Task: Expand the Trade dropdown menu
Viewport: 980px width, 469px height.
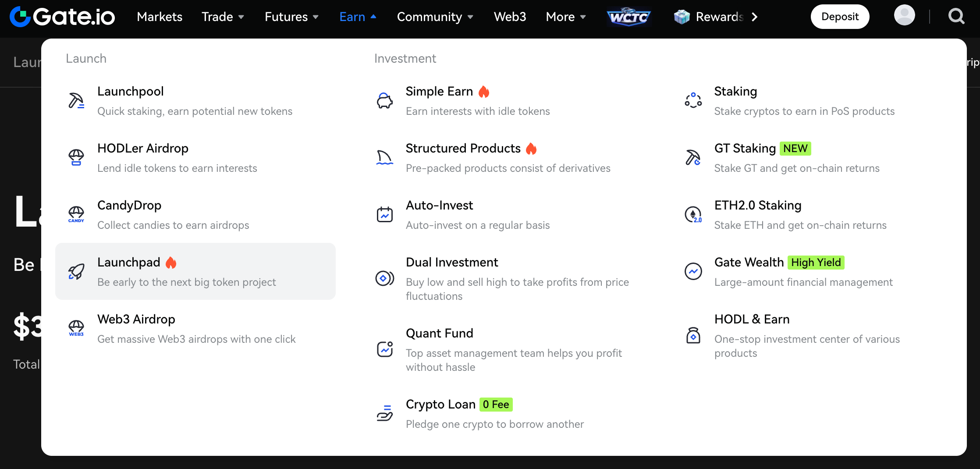Action: coord(223,17)
